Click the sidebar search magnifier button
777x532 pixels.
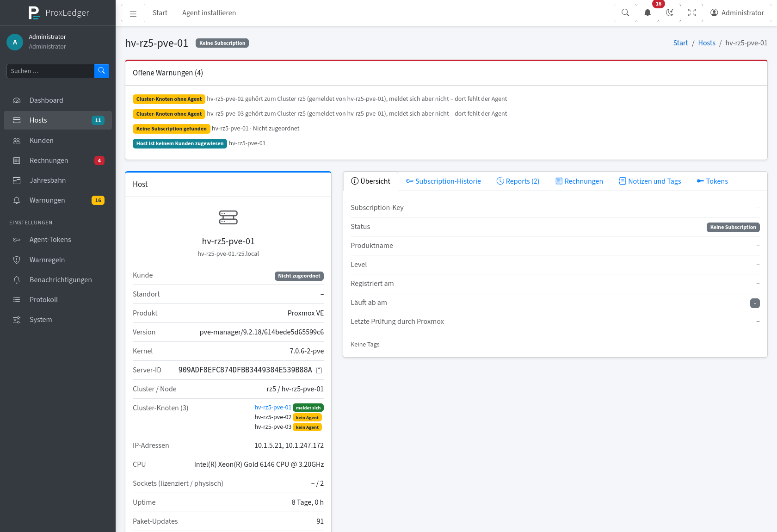click(102, 71)
